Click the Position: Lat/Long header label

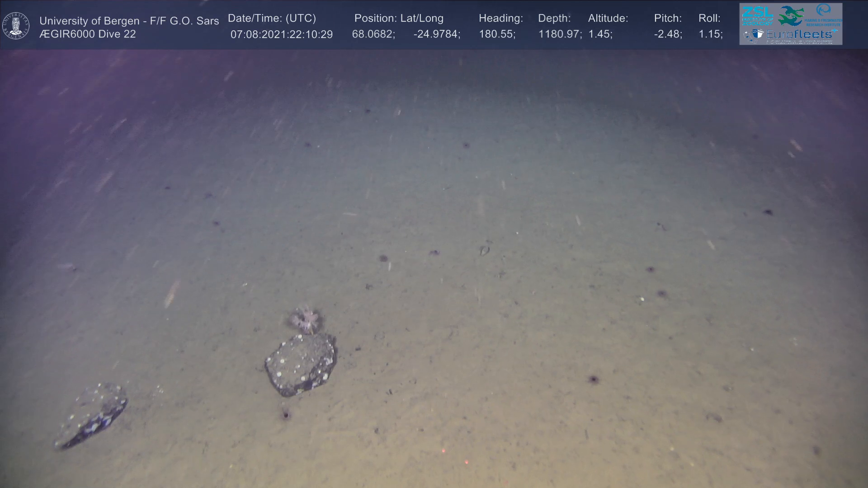(x=398, y=19)
